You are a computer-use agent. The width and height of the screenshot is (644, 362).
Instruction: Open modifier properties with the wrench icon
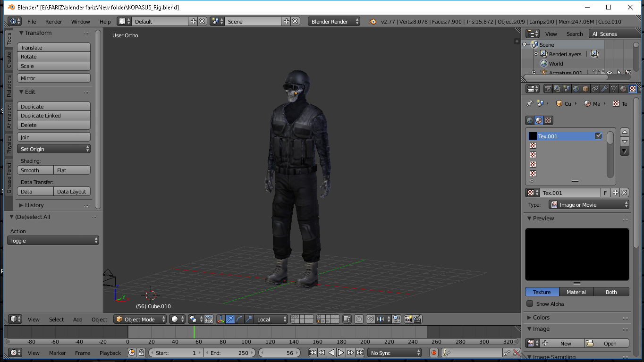tap(604, 88)
